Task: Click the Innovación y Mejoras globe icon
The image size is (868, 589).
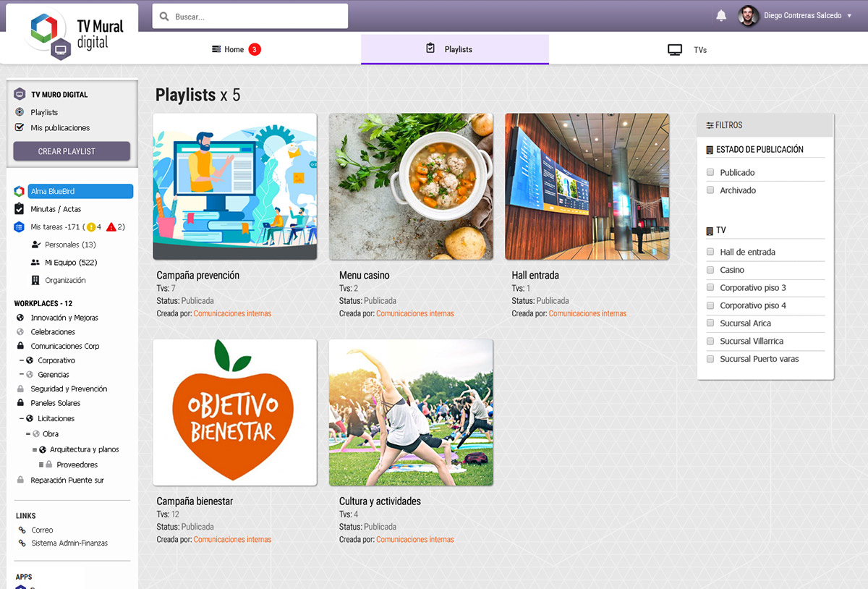Action: pyautogui.click(x=20, y=318)
